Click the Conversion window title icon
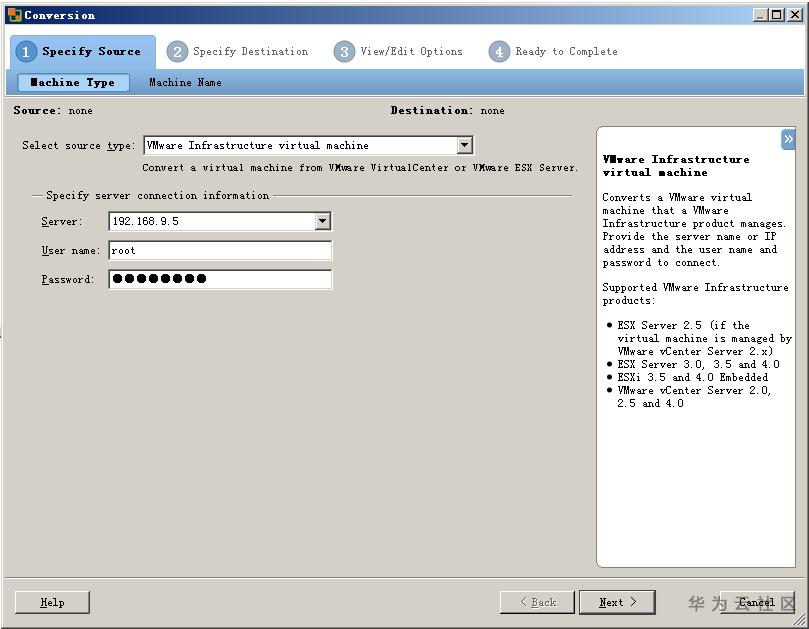The image size is (809, 629). click(14, 15)
